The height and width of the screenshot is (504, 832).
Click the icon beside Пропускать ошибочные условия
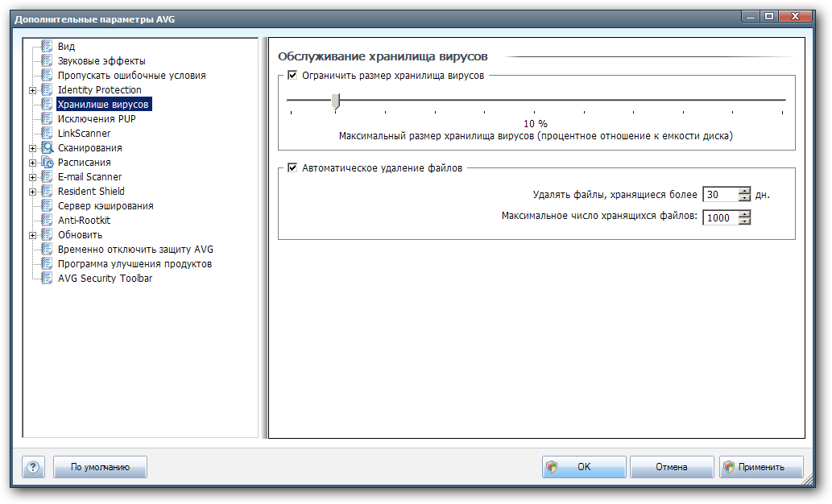47,76
